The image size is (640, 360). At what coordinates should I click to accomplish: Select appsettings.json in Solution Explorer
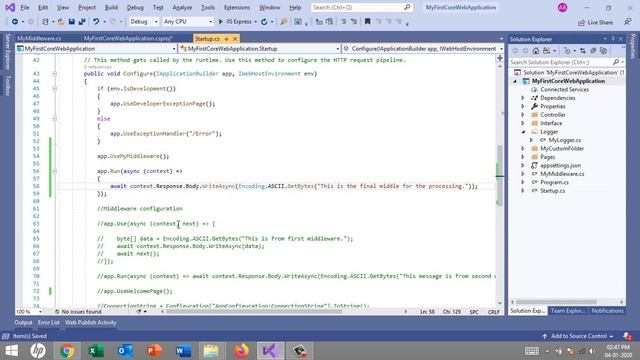tap(560, 165)
